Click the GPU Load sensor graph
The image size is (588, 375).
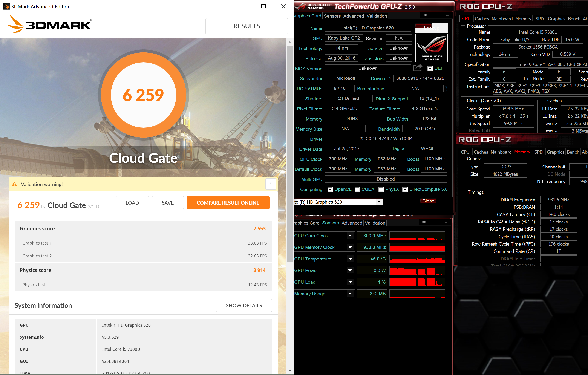417,282
